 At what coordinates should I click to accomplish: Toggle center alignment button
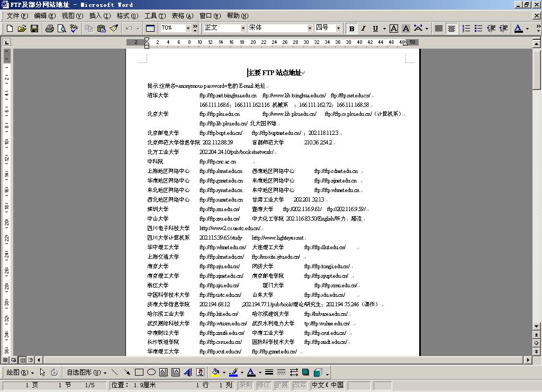pyautogui.click(x=451, y=29)
